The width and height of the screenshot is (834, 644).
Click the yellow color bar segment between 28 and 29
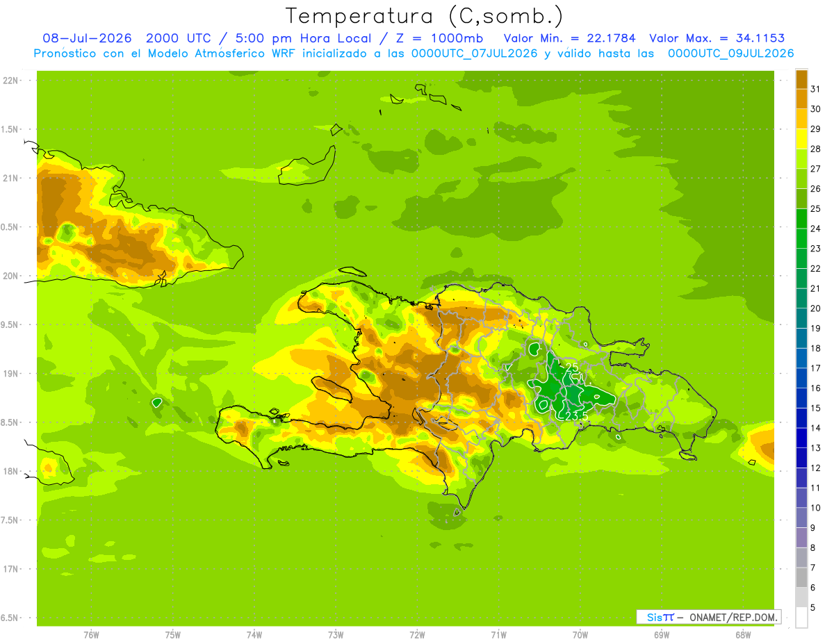tap(801, 139)
